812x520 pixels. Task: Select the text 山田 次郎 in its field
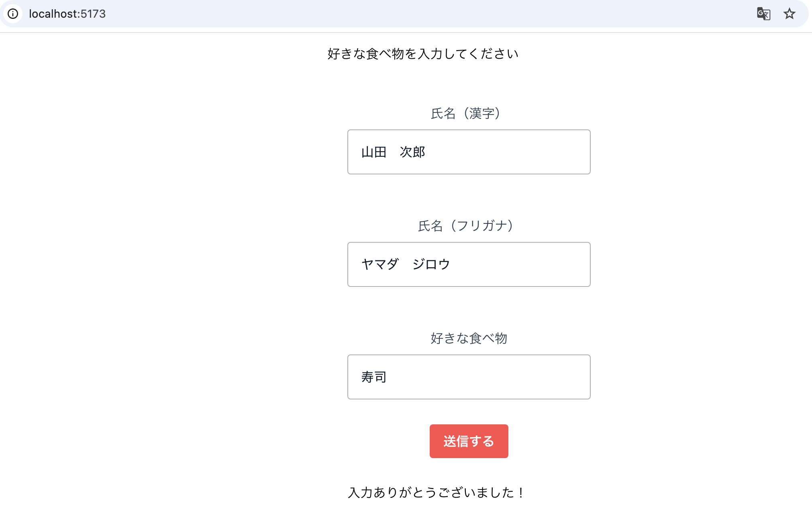pyautogui.click(x=393, y=151)
